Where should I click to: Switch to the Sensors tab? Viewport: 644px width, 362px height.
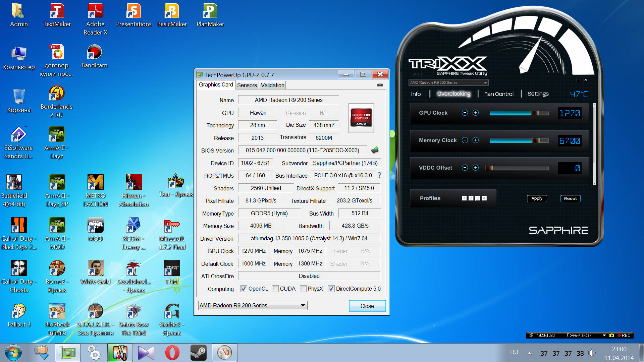247,85
